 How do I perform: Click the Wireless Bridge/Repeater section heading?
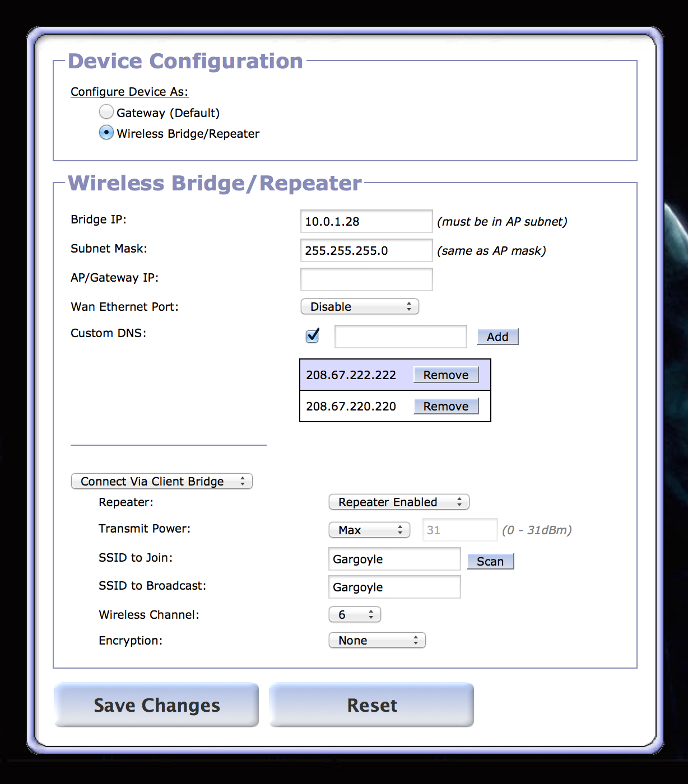(215, 183)
